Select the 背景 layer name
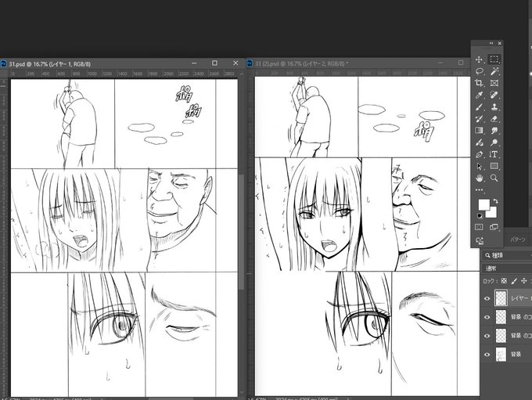The image size is (532, 400). pyautogui.click(x=516, y=354)
